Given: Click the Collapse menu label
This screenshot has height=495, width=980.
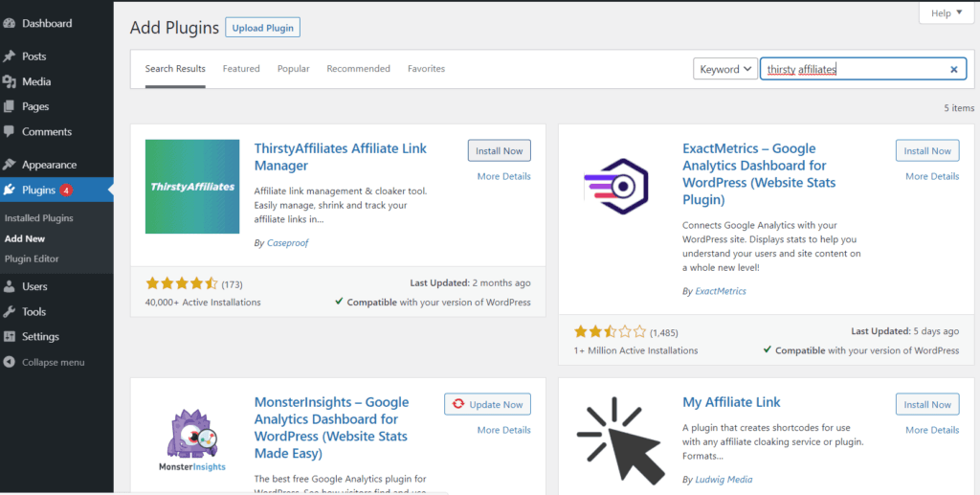Looking at the screenshot, I should click(54, 363).
